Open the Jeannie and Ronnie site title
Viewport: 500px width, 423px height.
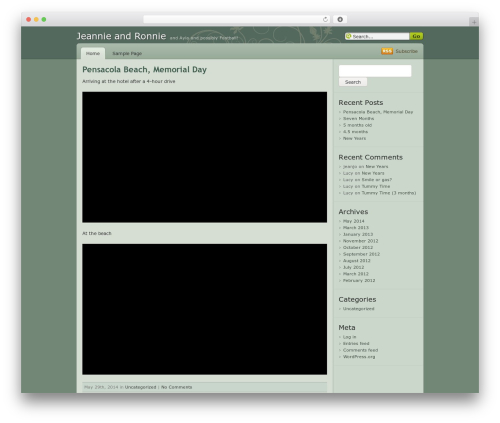click(x=121, y=36)
